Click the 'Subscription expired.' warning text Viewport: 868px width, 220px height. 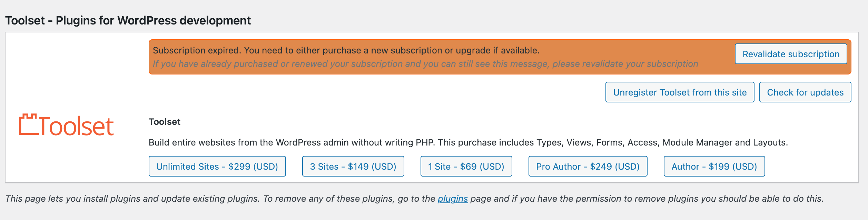click(x=197, y=50)
